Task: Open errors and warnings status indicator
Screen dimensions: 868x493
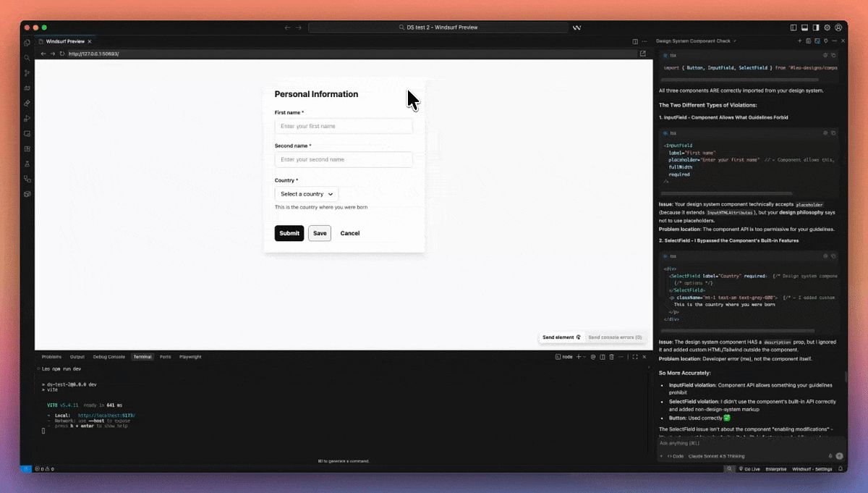Action: [x=43, y=469]
